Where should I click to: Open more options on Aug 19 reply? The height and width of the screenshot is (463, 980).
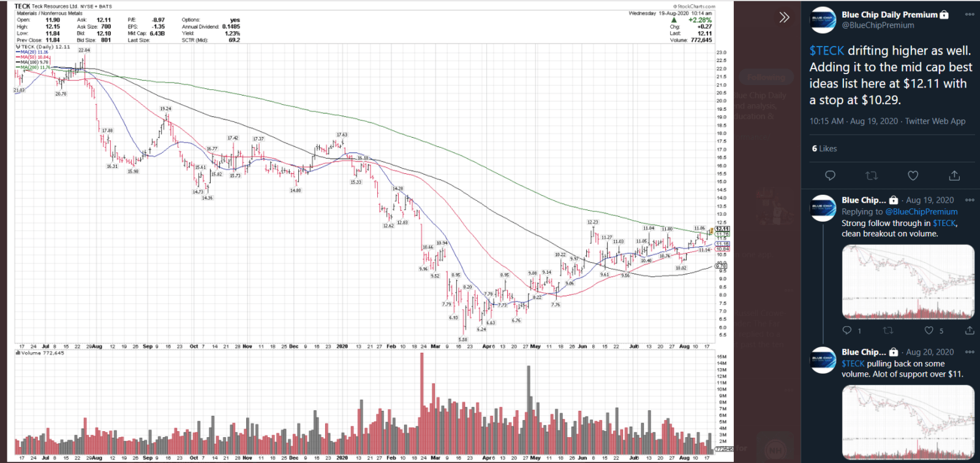970,200
